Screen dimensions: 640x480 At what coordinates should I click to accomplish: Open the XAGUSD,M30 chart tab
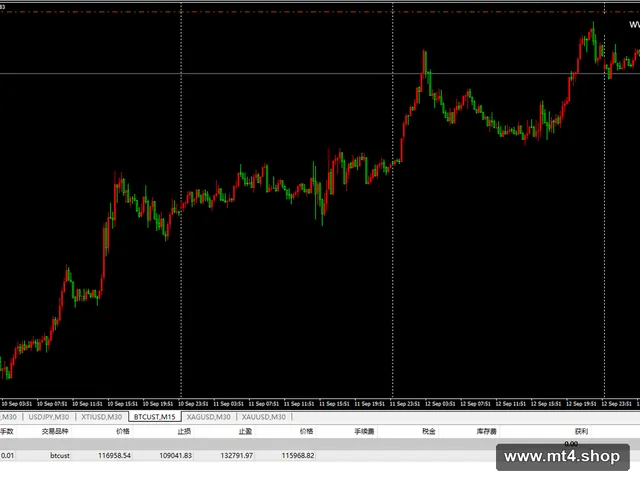coord(209,417)
